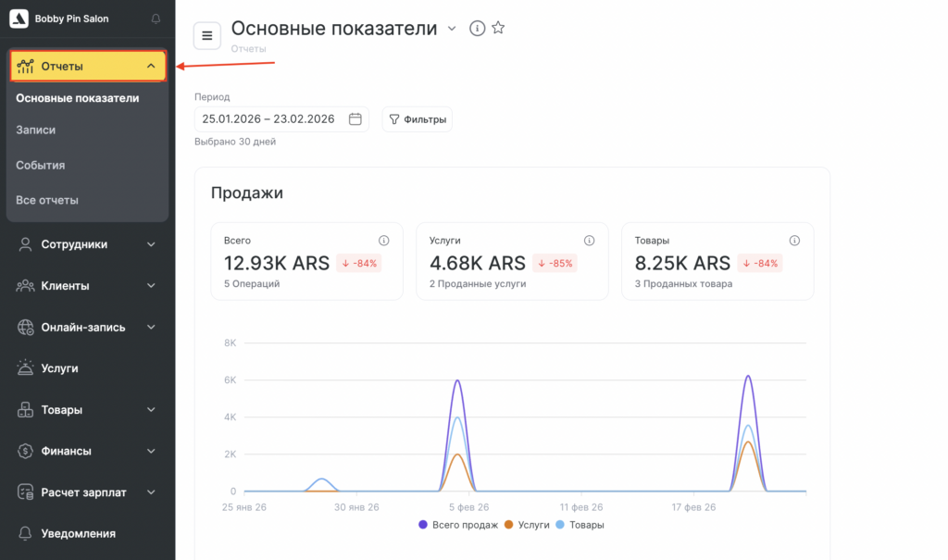
Task: Toggle Услуги series in chart legend
Action: click(526, 525)
